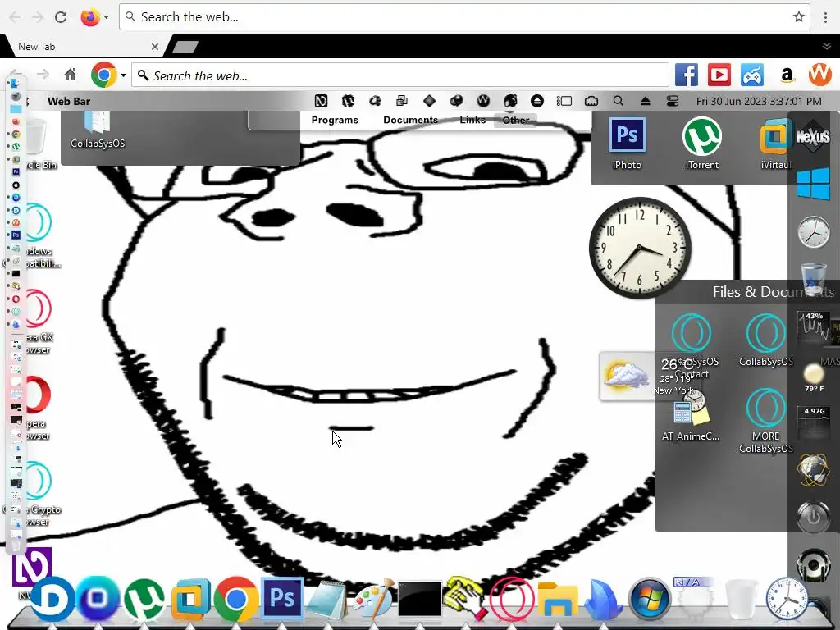Click the Web Bar title label
The height and width of the screenshot is (630, 840).
[69, 101]
